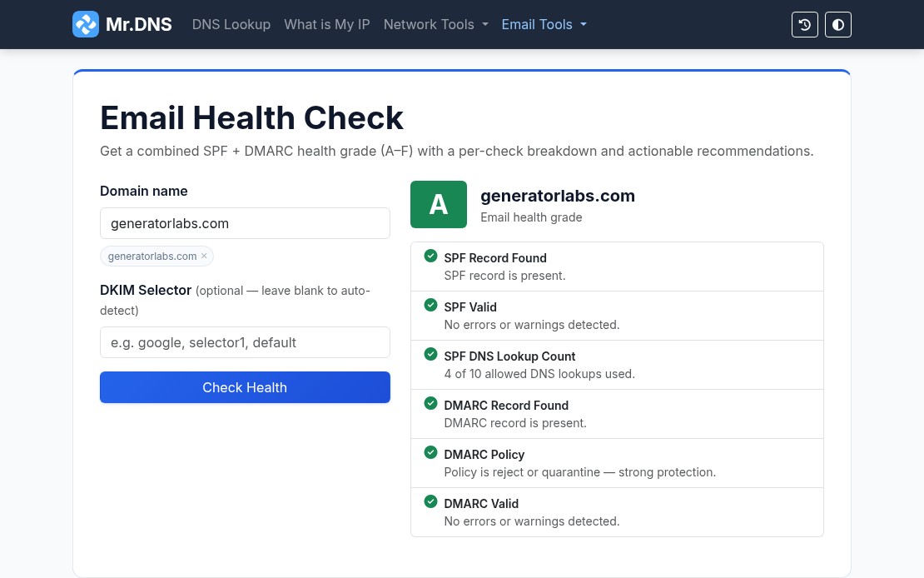Click the 'DKIM Selector' label

coord(146,290)
